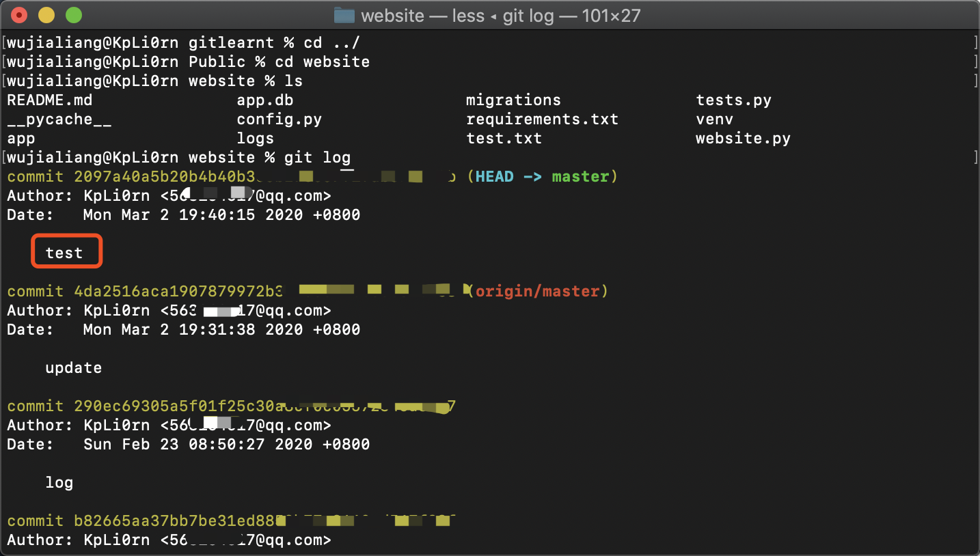Click the "log" commit message
Image resolution: width=980 pixels, height=556 pixels.
59,483
